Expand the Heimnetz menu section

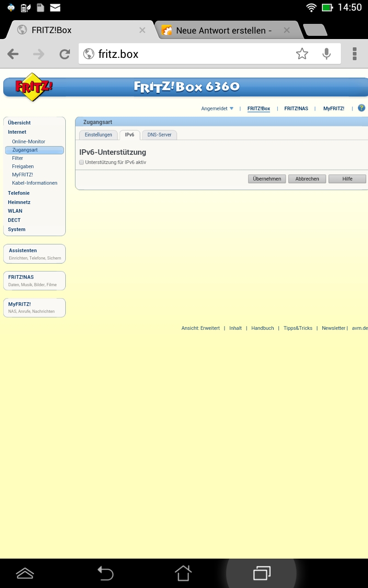[x=19, y=202]
